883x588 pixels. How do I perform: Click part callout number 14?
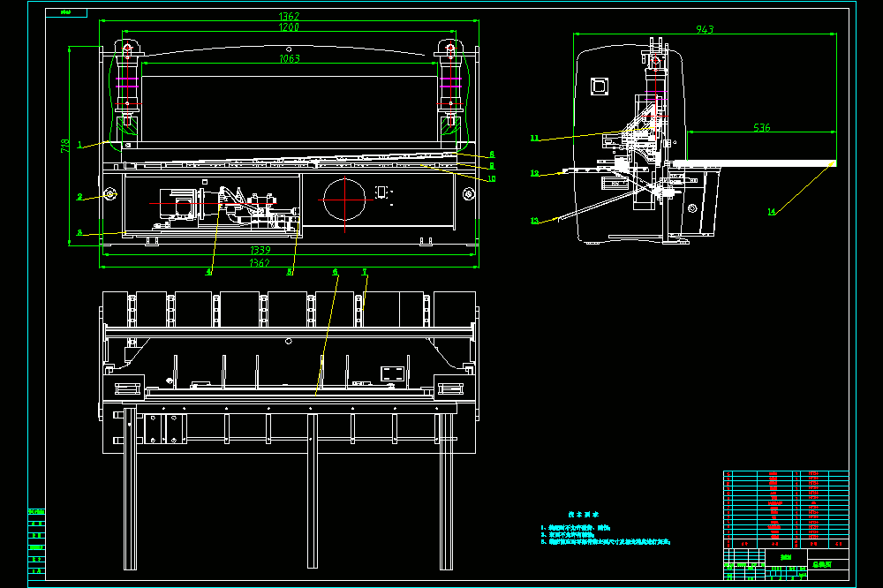(x=772, y=212)
